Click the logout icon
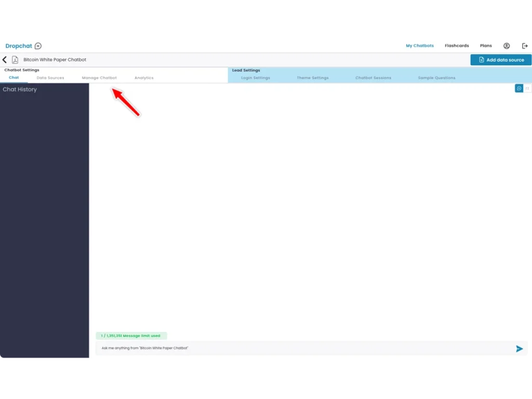This screenshot has width=532, height=399. [525, 46]
